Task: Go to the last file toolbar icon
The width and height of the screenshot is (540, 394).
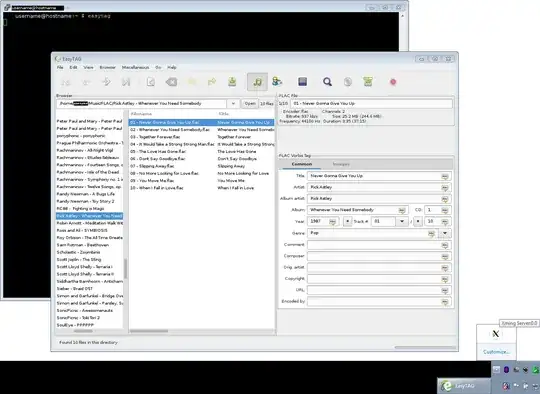Action: pyautogui.click(x=126, y=82)
